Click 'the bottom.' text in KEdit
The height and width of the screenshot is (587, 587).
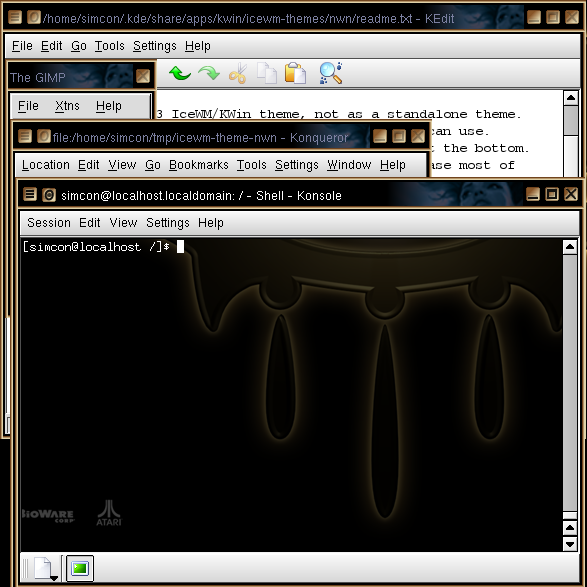coord(486,148)
